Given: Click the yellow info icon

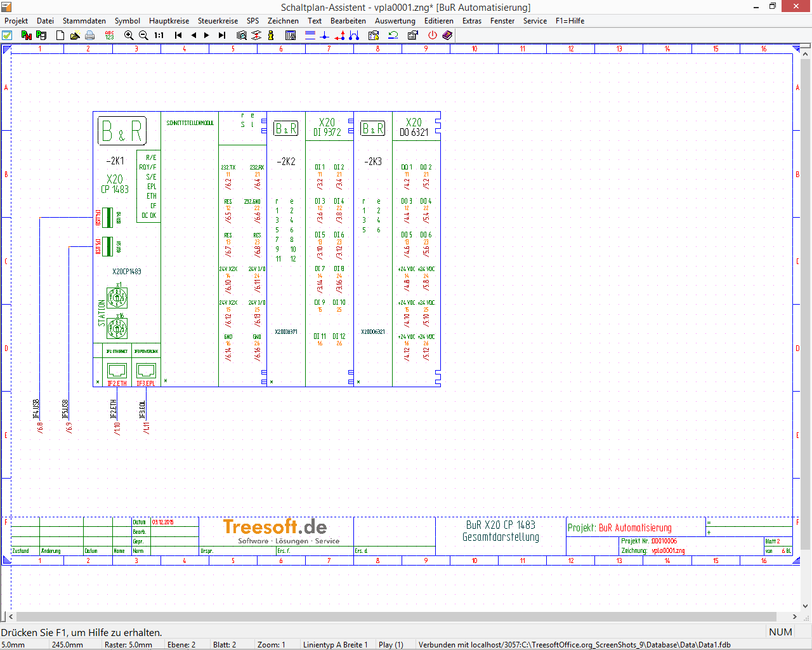Looking at the screenshot, I should [271, 36].
